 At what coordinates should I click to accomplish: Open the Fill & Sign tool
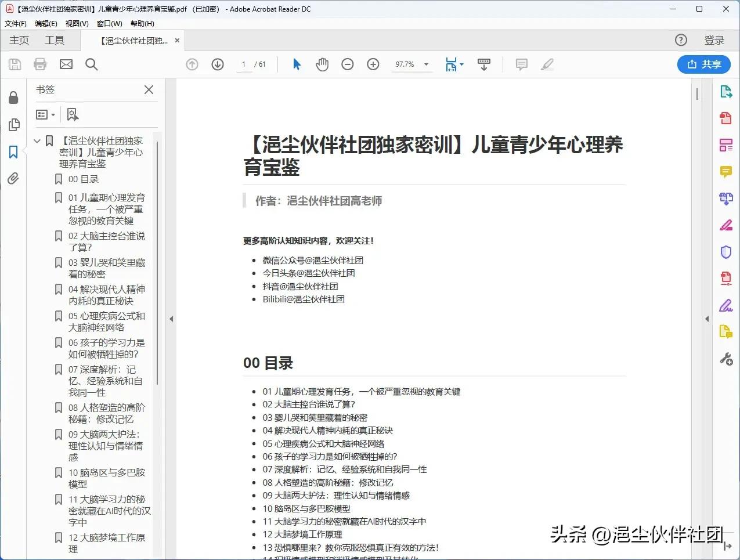726,305
